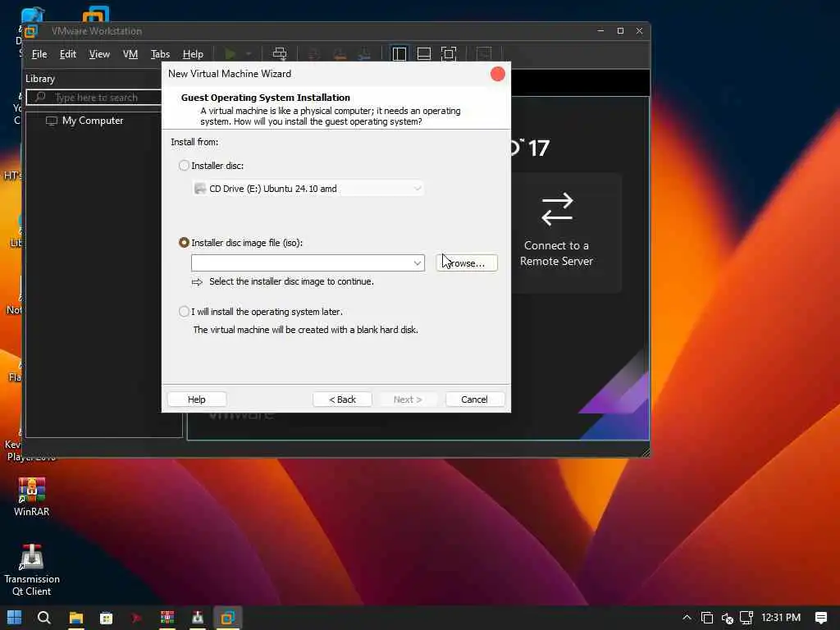Click the Library search field
Image resolution: width=840 pixels, height=630 pixels.
click(x=94, y=97)
